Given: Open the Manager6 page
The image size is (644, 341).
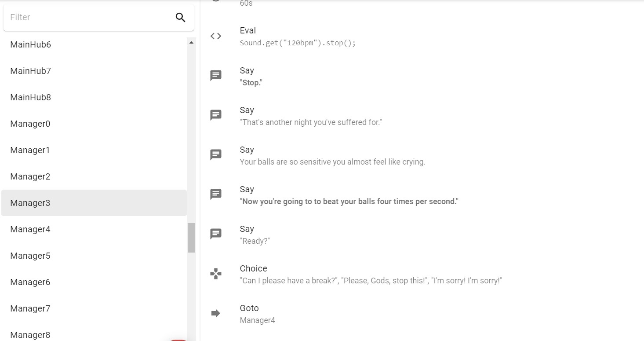Looking at the screenshot, I should [x=94, y=282].
